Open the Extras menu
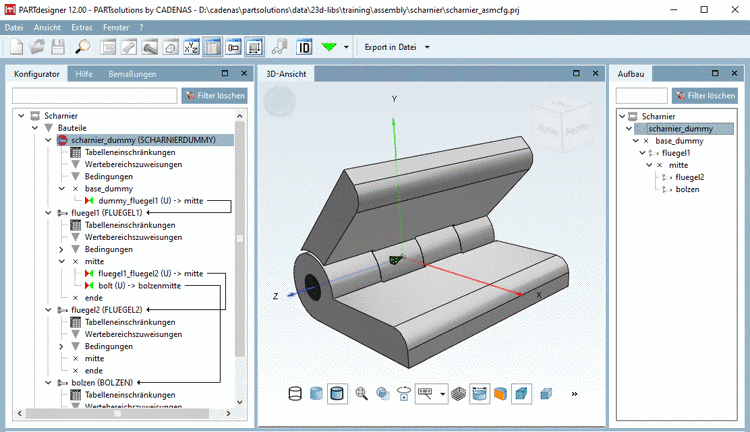 point(82,27)
